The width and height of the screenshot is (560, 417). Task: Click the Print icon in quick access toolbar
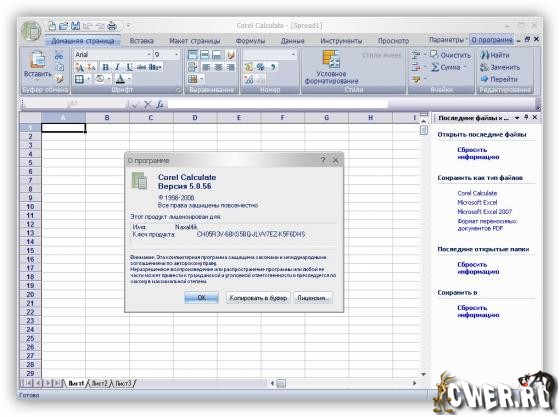(112, 26)
